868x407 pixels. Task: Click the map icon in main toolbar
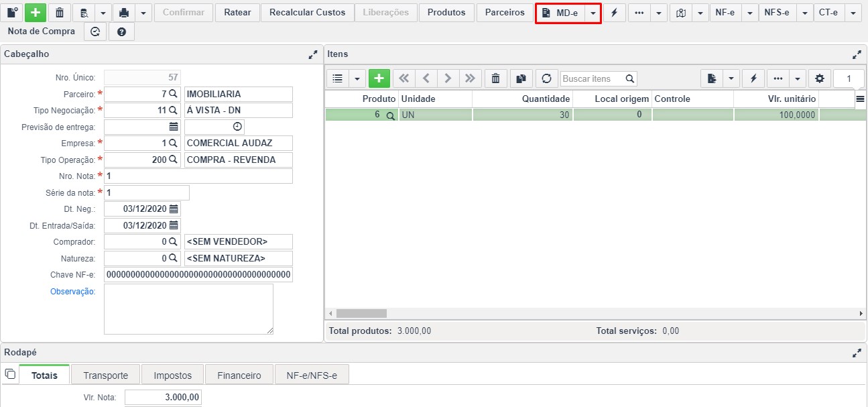pos(681,13)
